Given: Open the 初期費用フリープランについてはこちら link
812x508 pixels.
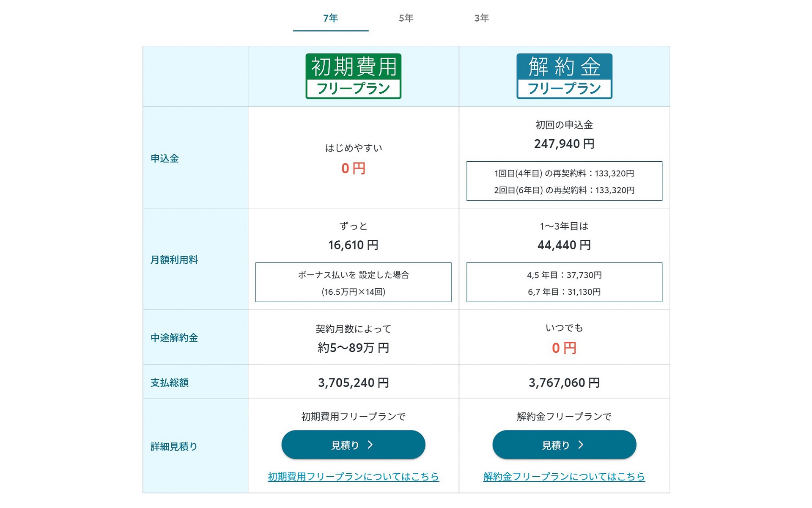Looking at the screenshot, I should 353,477.
